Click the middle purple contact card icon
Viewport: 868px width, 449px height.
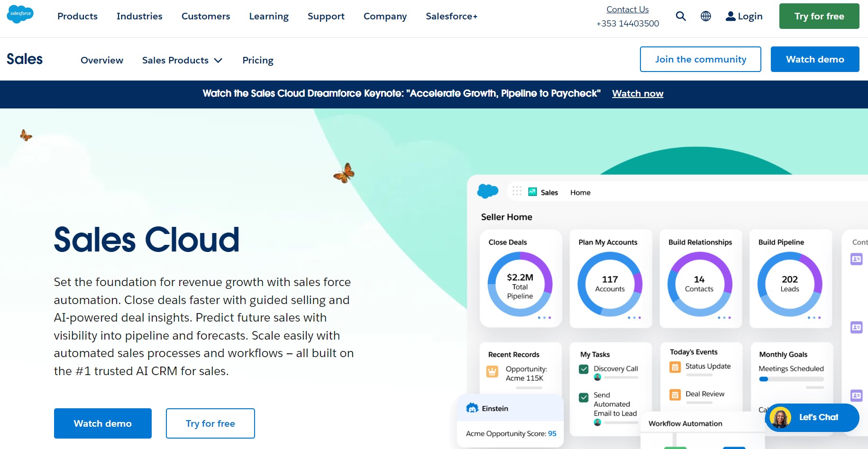[x=857, y=327]
